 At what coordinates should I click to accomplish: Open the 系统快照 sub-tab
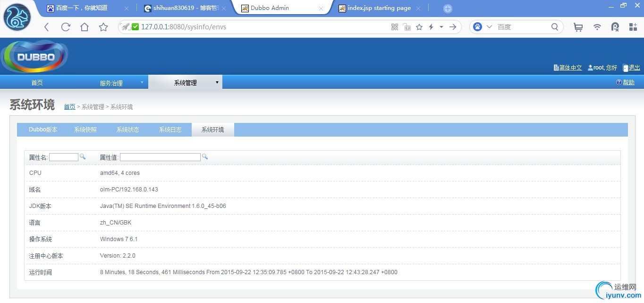point(85,130)
